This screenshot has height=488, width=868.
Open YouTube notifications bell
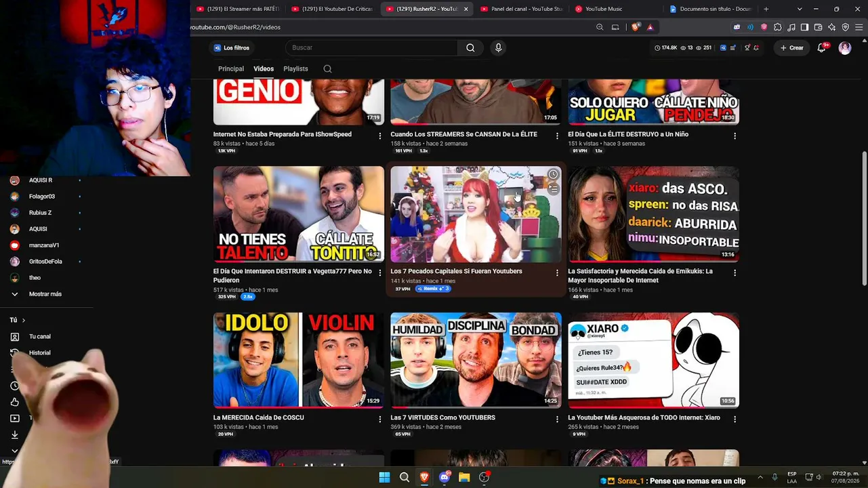(x=822, y=47)
